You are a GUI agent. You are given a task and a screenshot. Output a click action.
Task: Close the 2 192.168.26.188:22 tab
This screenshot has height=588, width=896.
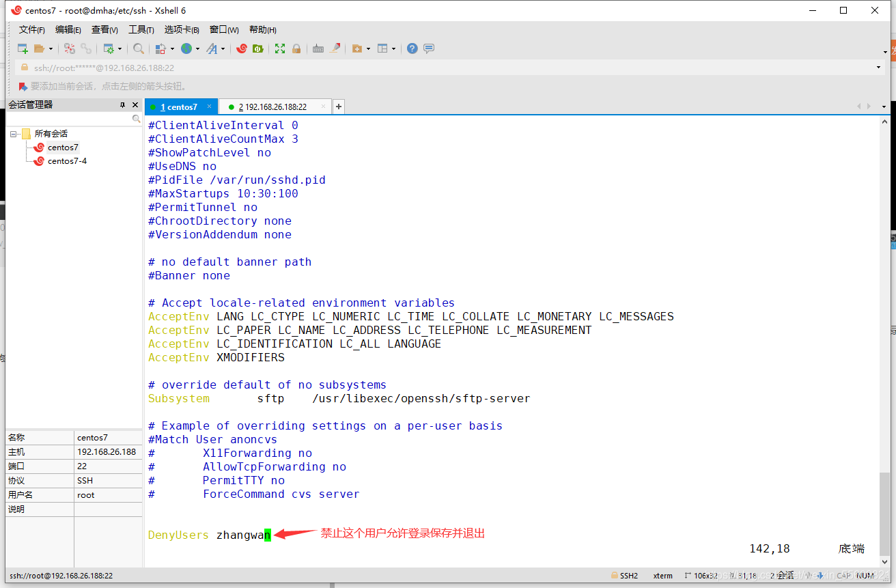322,107
